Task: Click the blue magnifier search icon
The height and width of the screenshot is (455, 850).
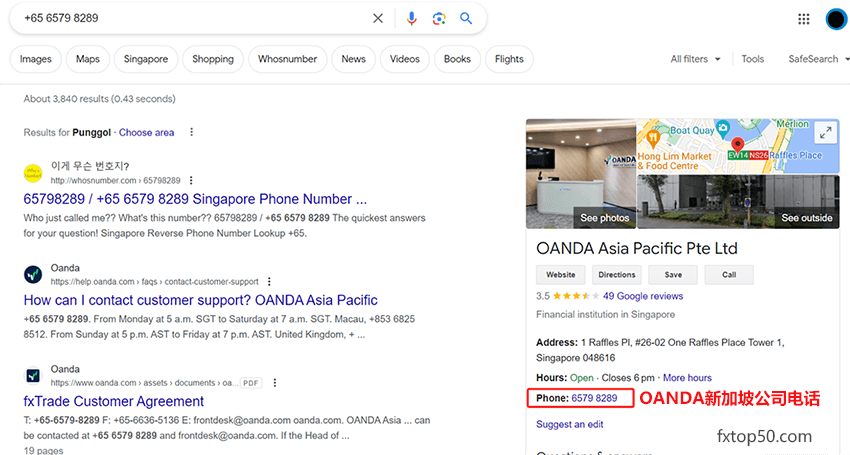Action: [x=466, y=18]
